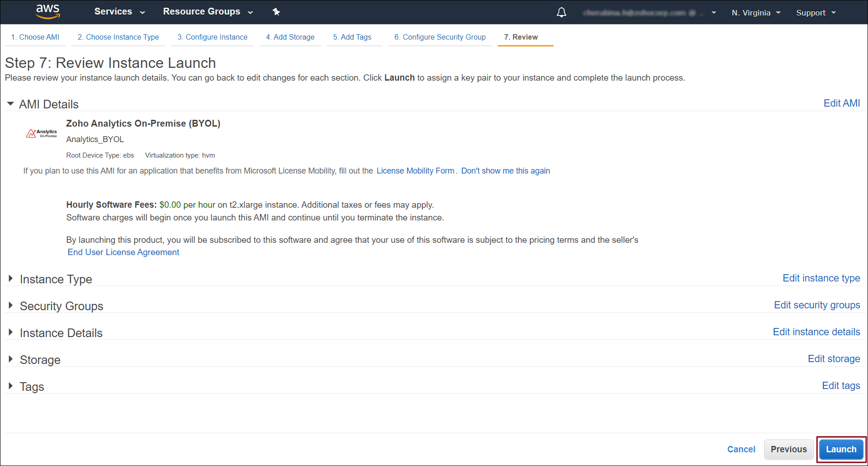The height and width of the screenshot is (466, 868).
Task: Expand the Tags section
Action: click(10, 386)
